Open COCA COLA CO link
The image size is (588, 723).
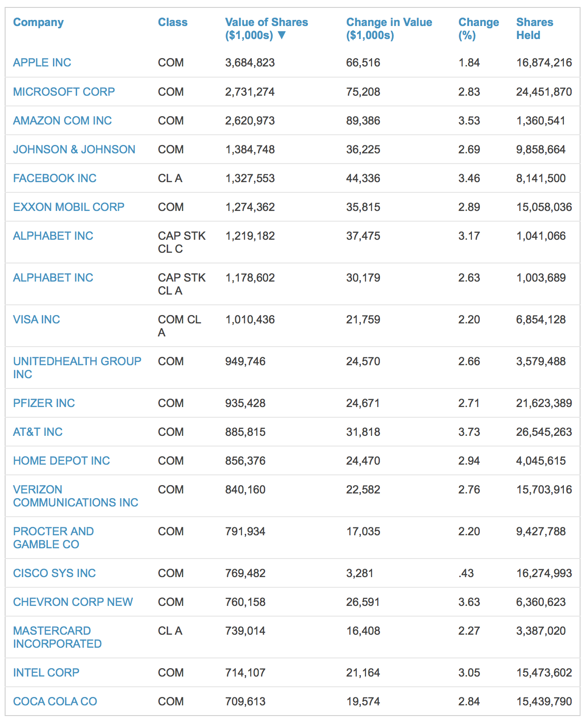55,702
